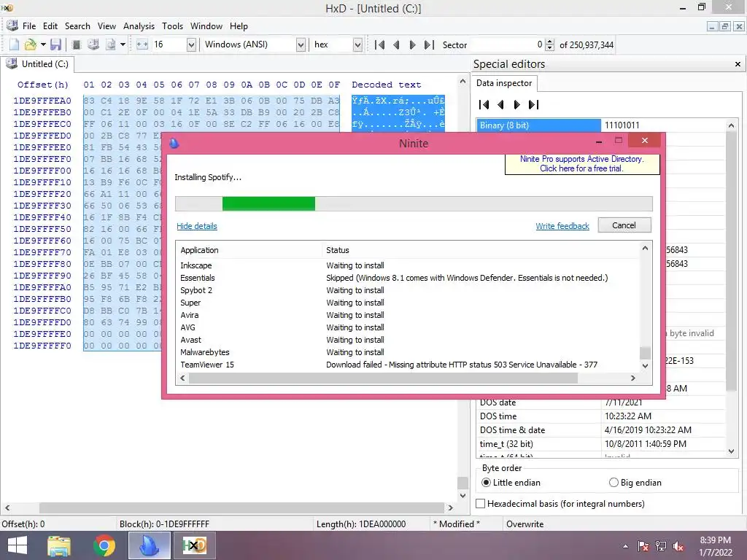Viewport: 747px width, 560px height.
Task: Click the Ninite title bar icon
Action: point(174,143)
